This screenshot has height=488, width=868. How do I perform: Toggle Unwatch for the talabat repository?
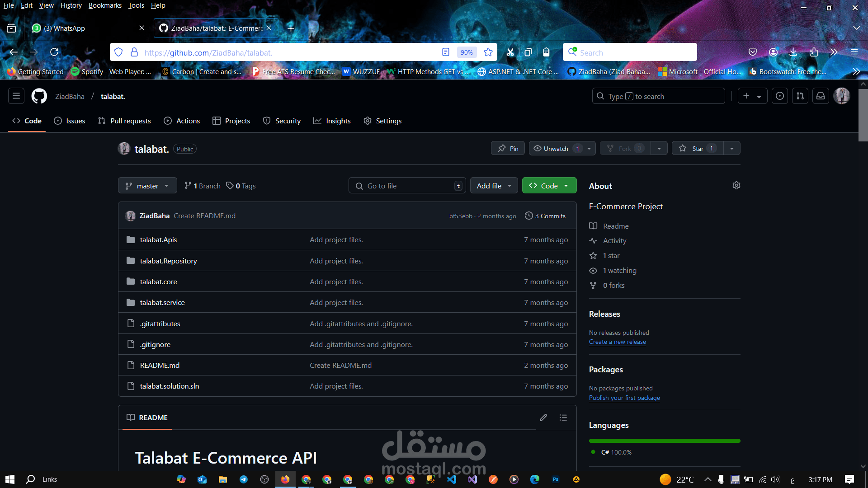click(556, 149)
